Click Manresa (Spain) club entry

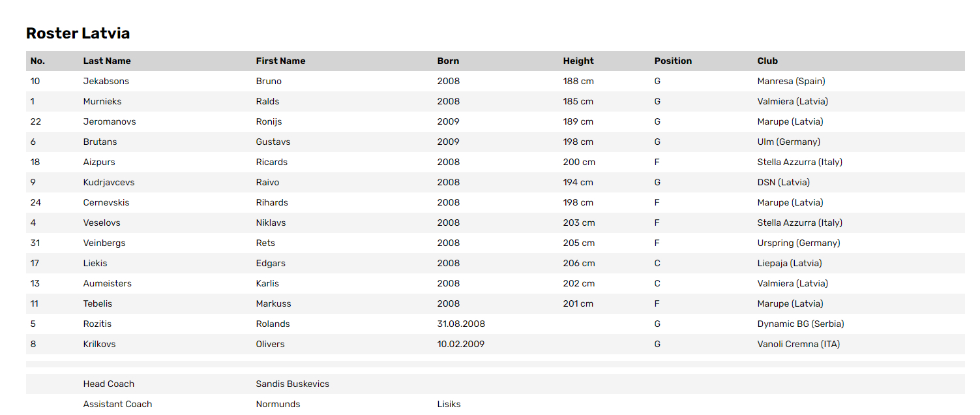coord(791,81)
